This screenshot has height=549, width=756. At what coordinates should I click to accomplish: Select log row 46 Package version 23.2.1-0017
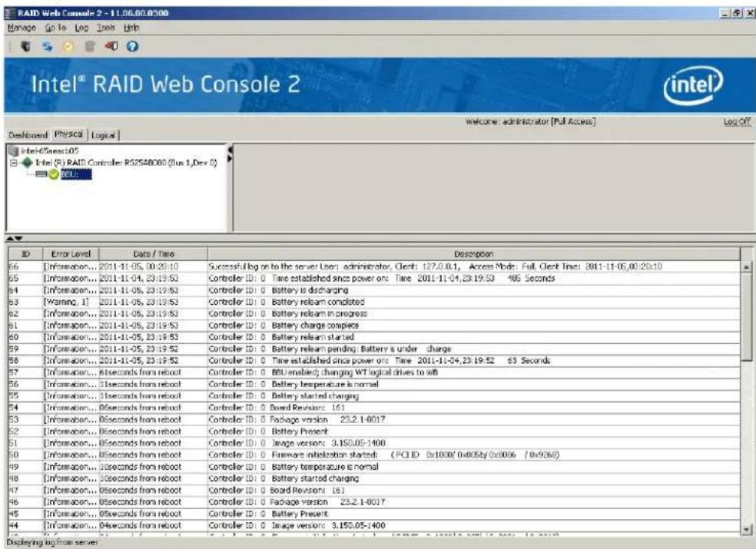point(374,502)
